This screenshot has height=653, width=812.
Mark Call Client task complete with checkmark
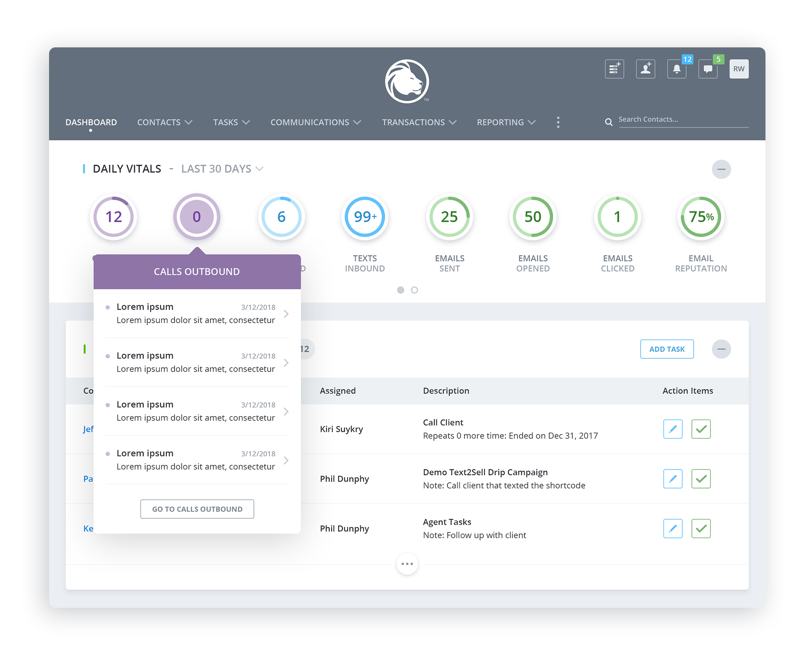coord(701,429)
